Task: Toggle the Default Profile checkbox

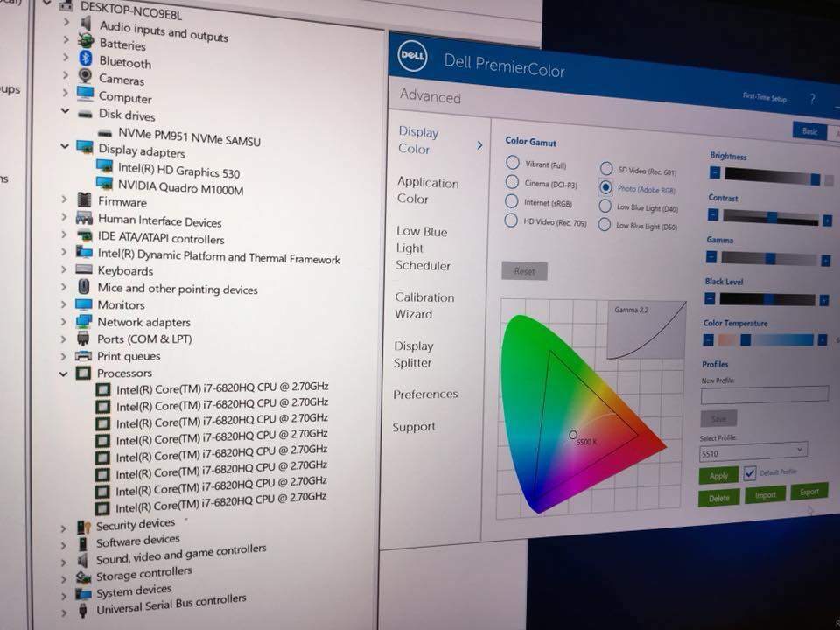Action: (749, 473)
